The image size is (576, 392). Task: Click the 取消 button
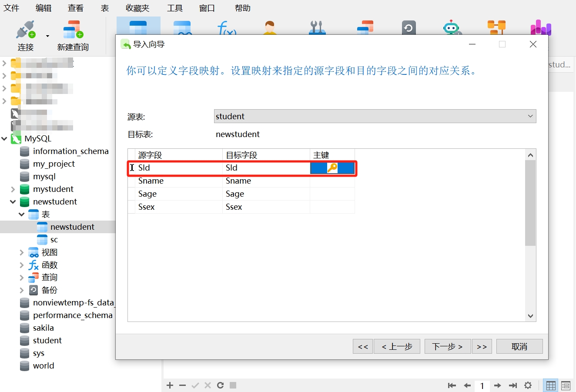519,346
